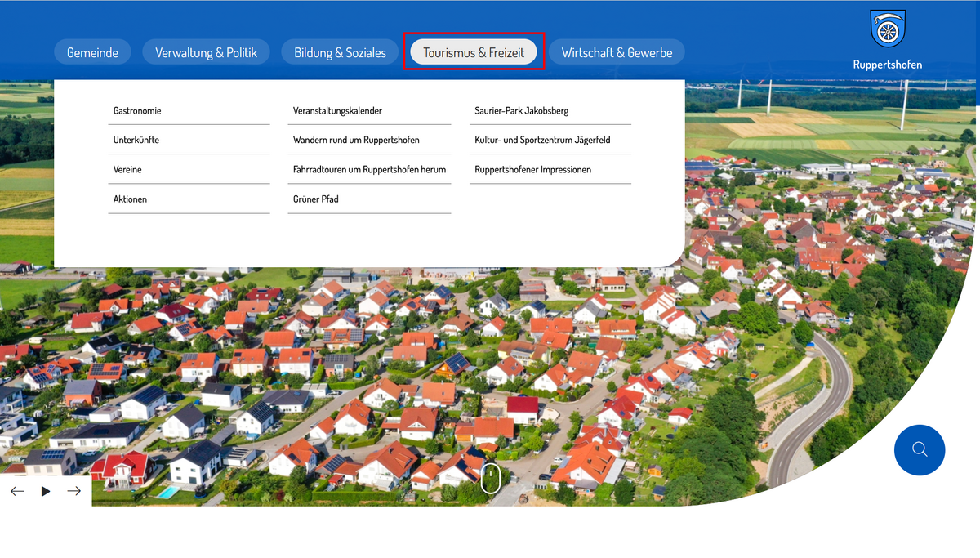Go to the previous slide arrow
Viewport: 980px width, 558px height.
pyautogui.click(x=17, y=491)
